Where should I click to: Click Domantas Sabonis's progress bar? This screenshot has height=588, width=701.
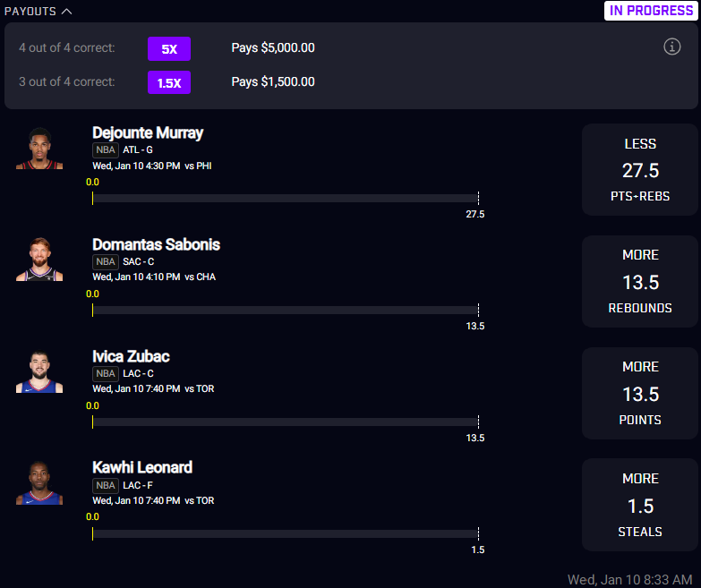pyautogui.click(x=286, y=310)
